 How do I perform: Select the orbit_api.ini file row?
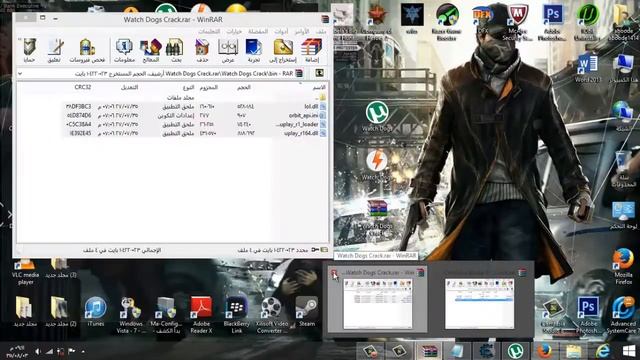coord(195,116)
